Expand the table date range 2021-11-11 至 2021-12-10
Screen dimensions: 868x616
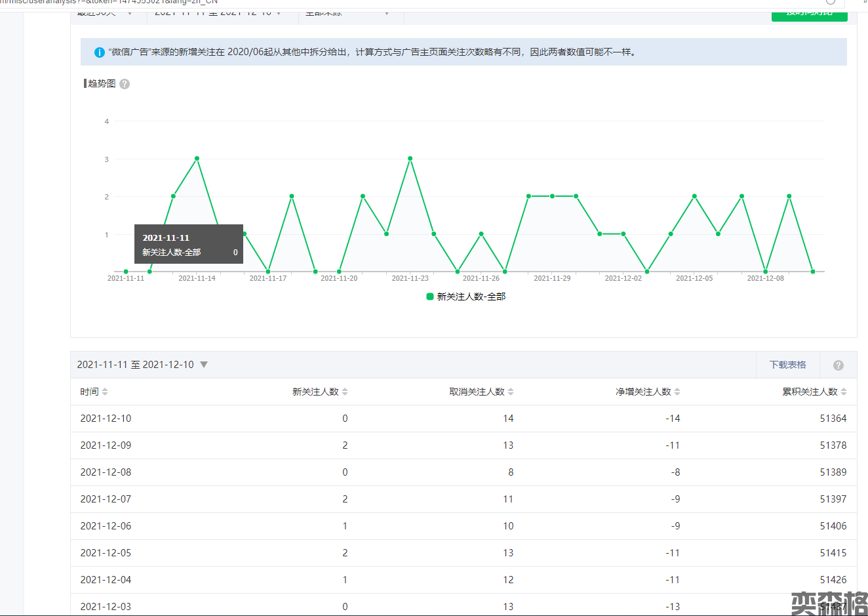click(204, 365)
